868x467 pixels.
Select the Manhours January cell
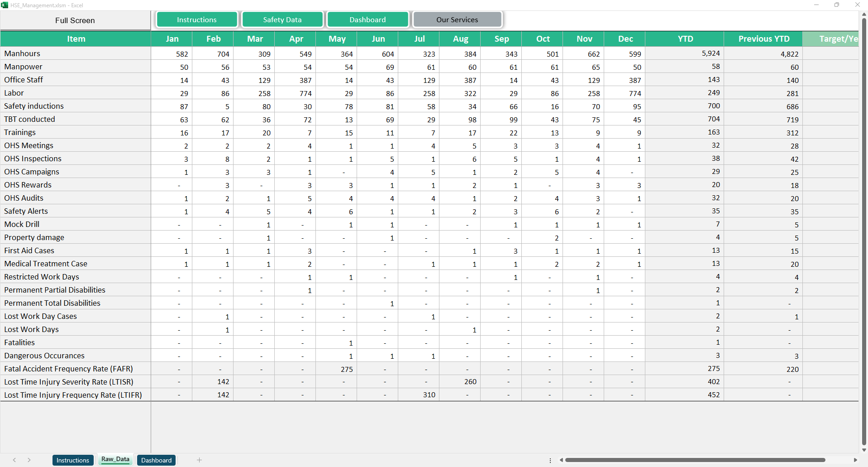172,54
